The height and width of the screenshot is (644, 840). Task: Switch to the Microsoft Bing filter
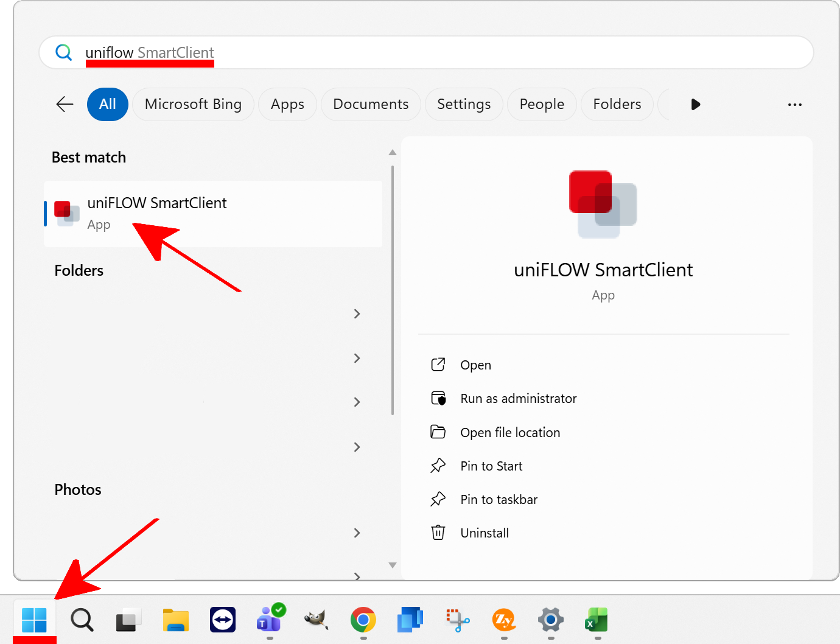[193, 104]
